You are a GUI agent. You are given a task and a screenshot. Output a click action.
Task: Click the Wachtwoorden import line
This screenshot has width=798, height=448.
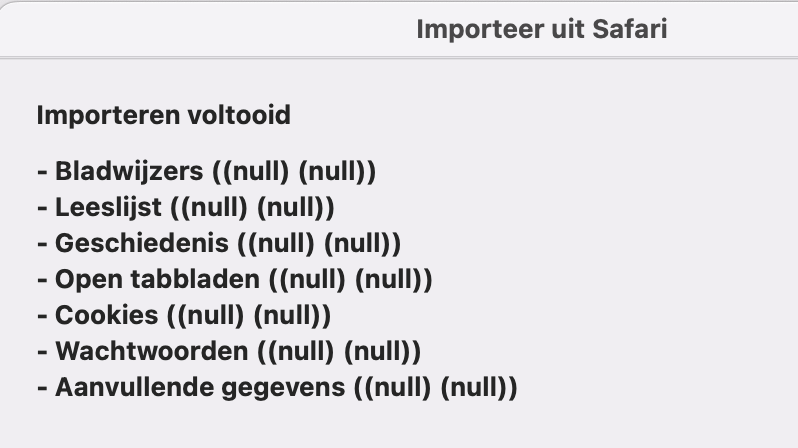(x=152, y=351)
